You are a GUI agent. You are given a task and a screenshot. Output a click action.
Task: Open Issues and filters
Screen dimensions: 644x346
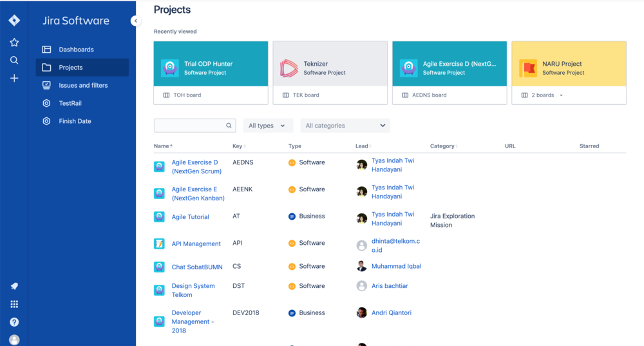pyautogui.click(x=82, y=86)
